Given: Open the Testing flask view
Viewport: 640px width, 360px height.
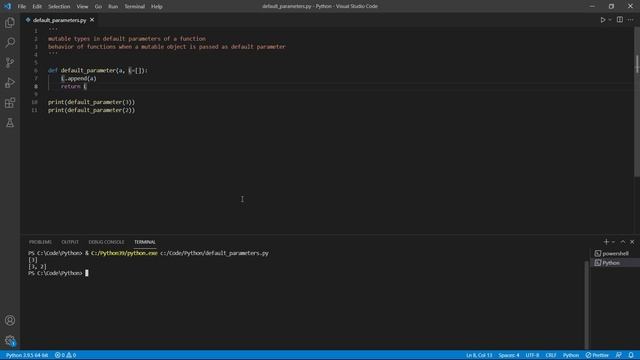Looking at the screenshot, I should click(x=10, y=122).
